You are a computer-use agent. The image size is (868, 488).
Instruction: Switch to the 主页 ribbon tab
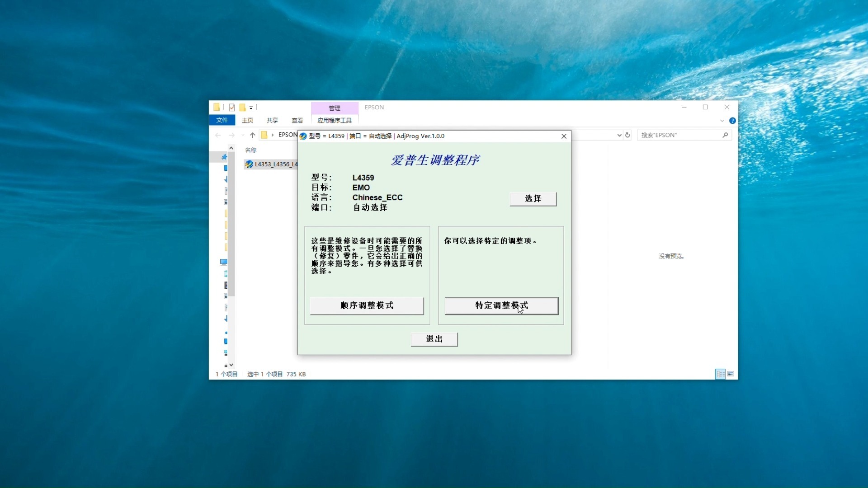(247, 120)
